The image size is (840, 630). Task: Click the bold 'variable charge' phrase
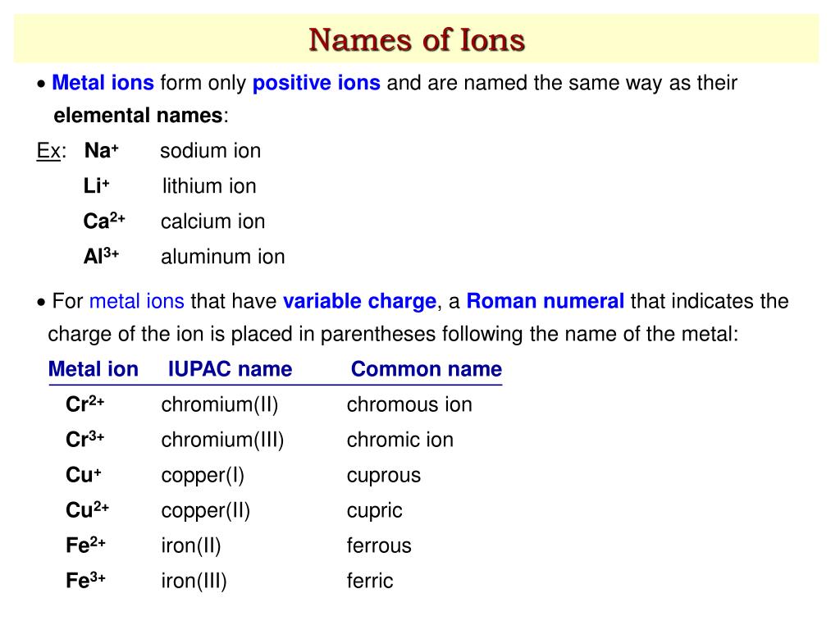359,302
